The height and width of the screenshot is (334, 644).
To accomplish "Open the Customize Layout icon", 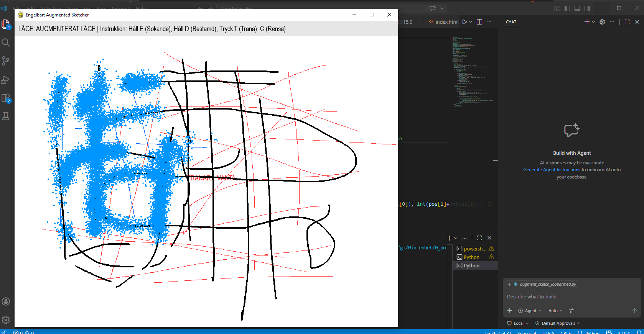I will tap(557, 8).
